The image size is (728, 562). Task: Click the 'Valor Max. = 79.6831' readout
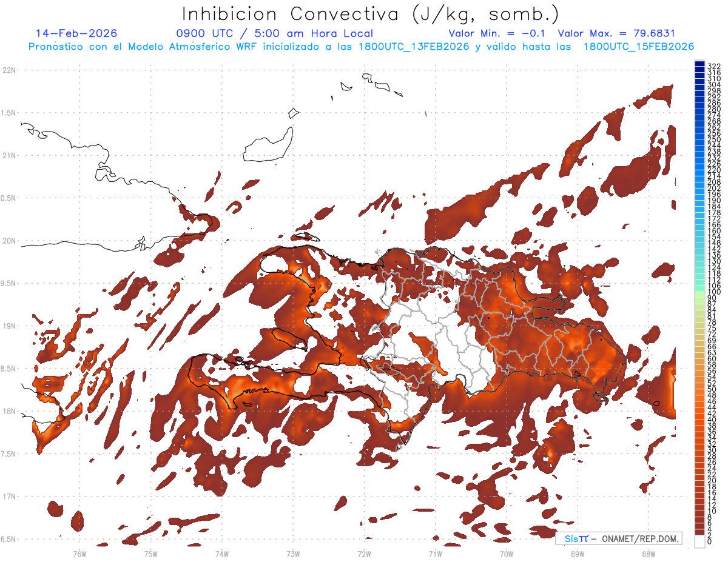[x=616, y=33]
